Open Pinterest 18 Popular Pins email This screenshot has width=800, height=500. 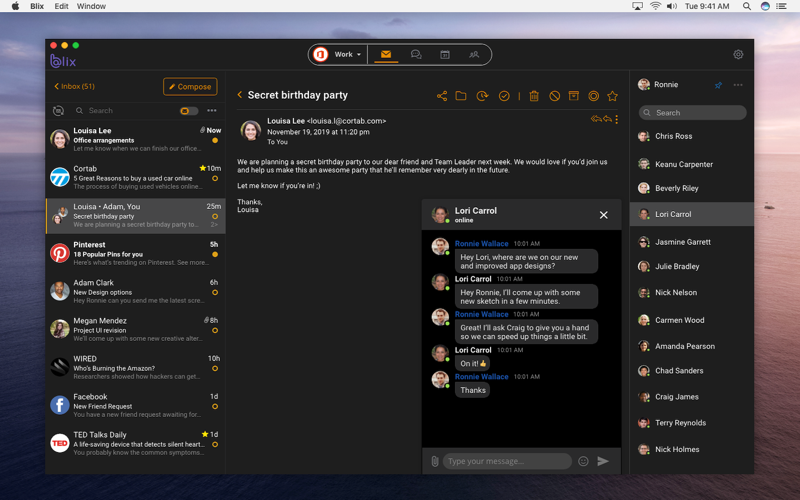click(x=136, y=254)
